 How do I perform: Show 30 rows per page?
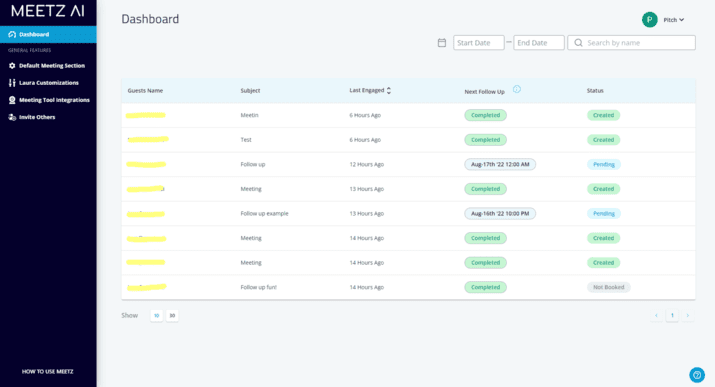[172, 315]
